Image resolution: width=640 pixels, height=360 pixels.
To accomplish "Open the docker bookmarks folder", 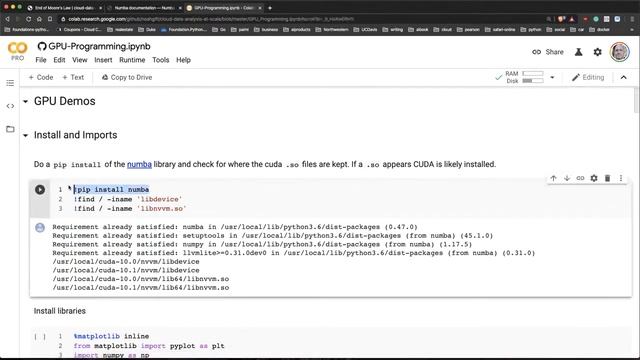I will pos(600,29).
